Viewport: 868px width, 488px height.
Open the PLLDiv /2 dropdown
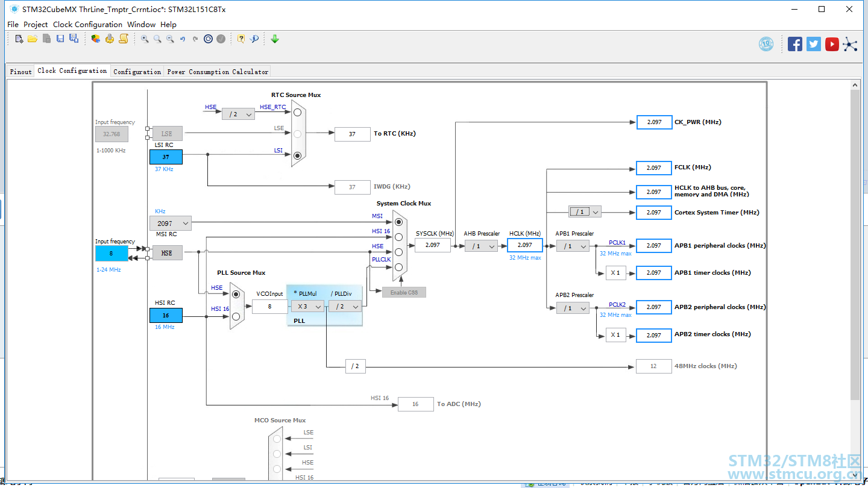tap(345, 306)
